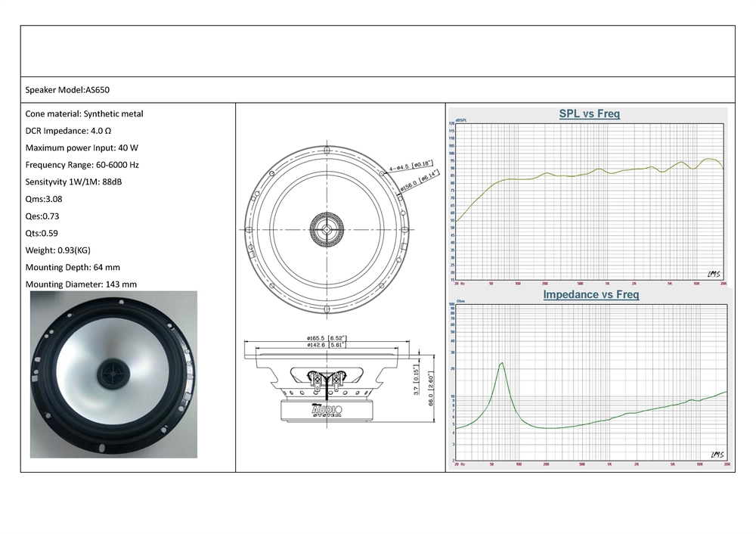756x534 pixels.
Task: Click the blank header cell at the top
Action: [x=377, y=51]
